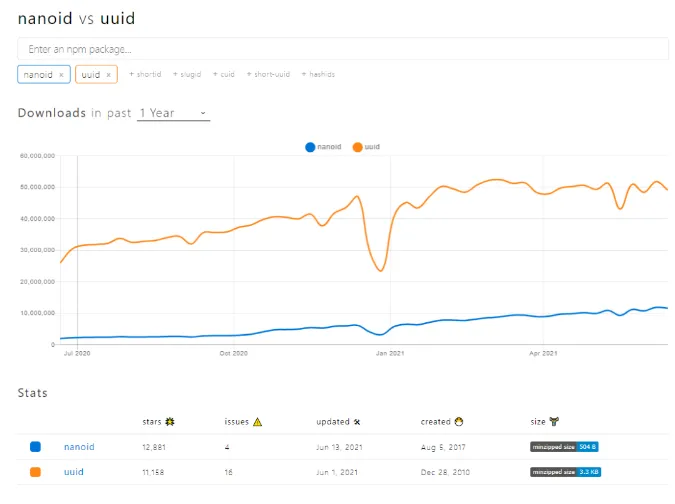Add cuid suggestion to comparison

coord(224,75)
